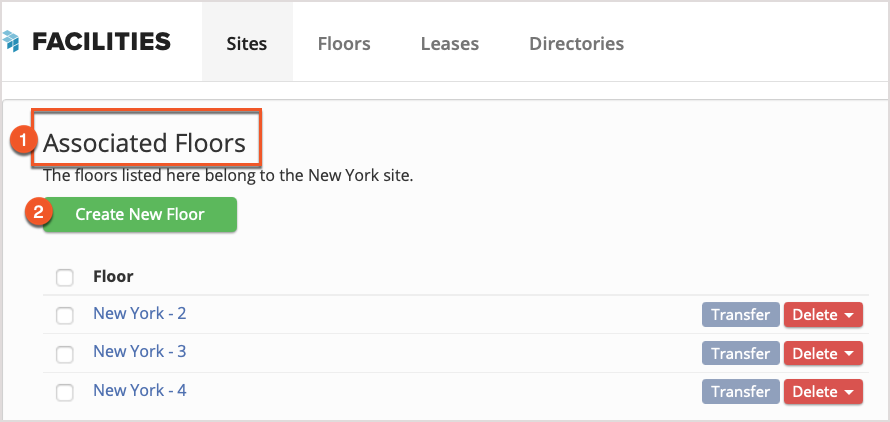Click the Associated Floors heading
This screenshot has width=890, height=422.
click(144, 144)
